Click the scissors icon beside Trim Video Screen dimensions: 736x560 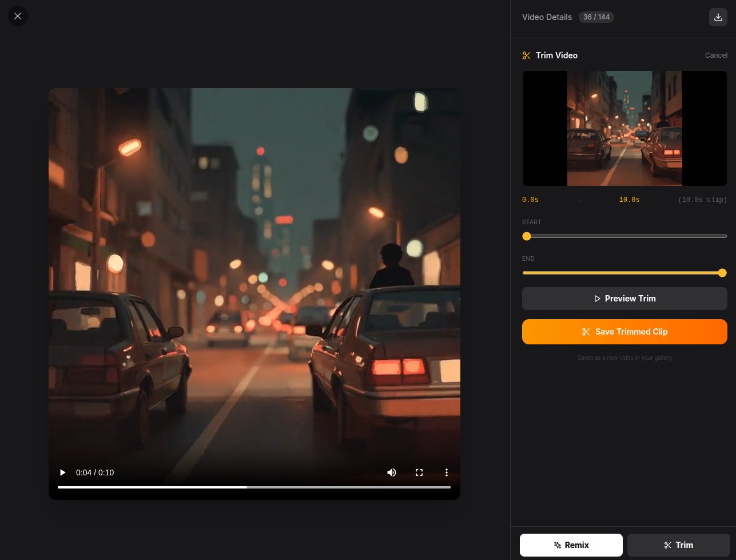coord(527,55)
